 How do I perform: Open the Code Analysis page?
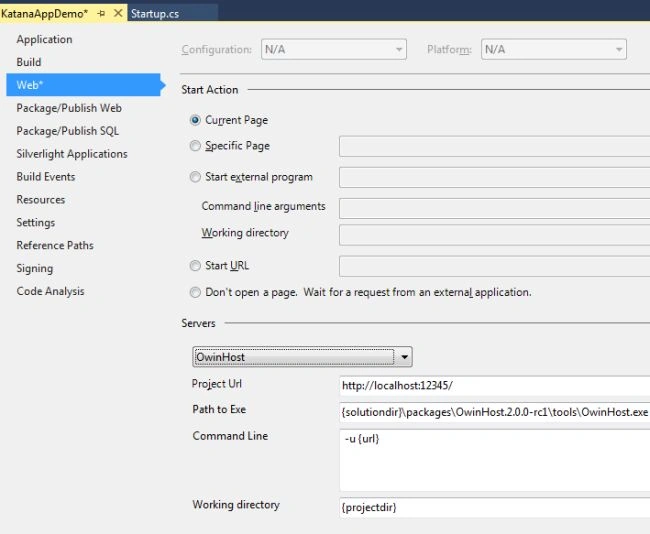[50, 291]
